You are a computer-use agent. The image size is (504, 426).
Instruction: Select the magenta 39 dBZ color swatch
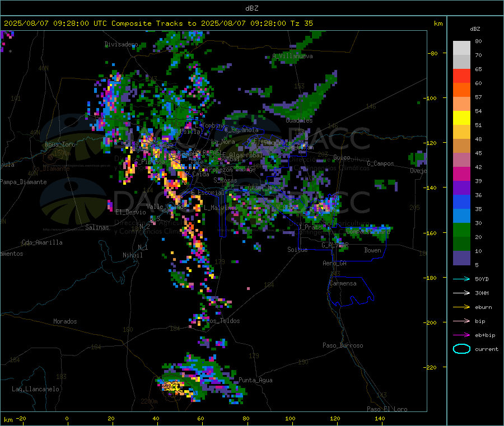point(461,174)
